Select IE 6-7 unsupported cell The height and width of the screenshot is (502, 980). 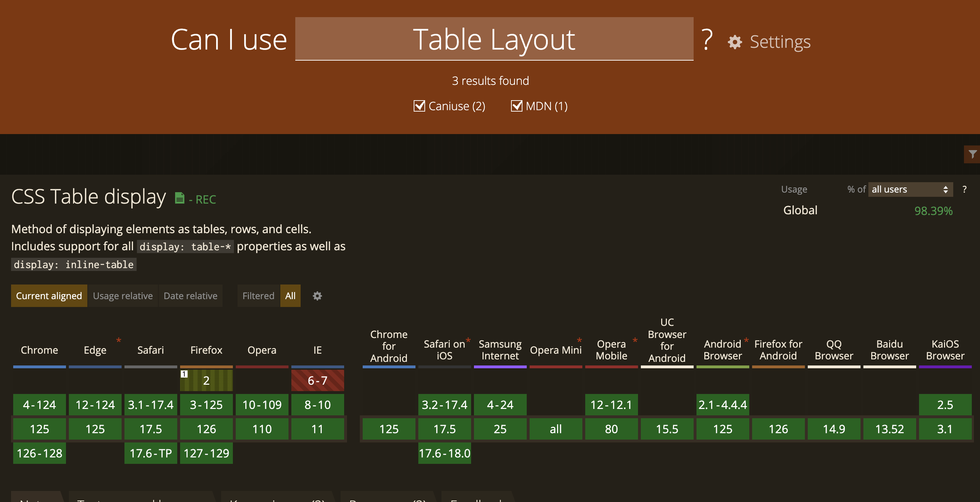tap(318, 380)
